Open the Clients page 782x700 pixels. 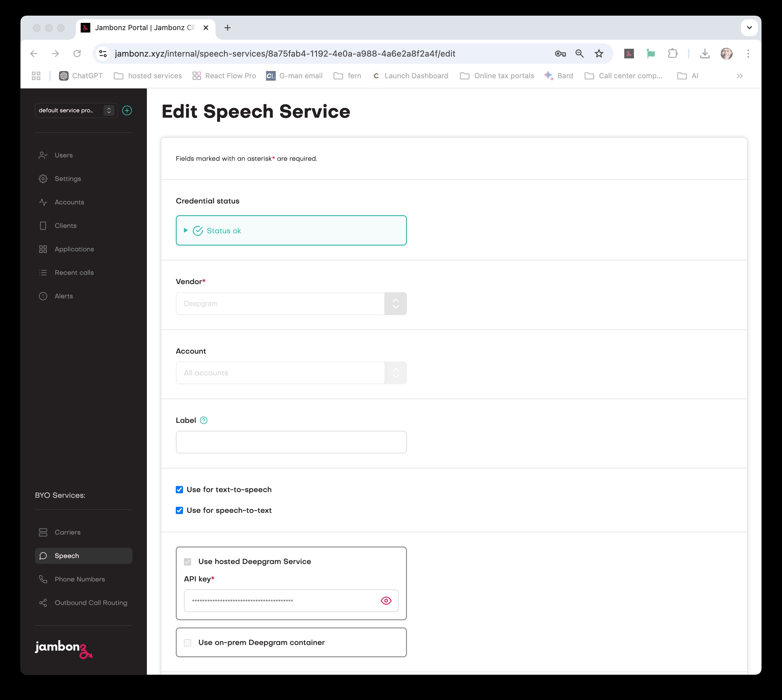pyautogui.click(x=65, y=225)
